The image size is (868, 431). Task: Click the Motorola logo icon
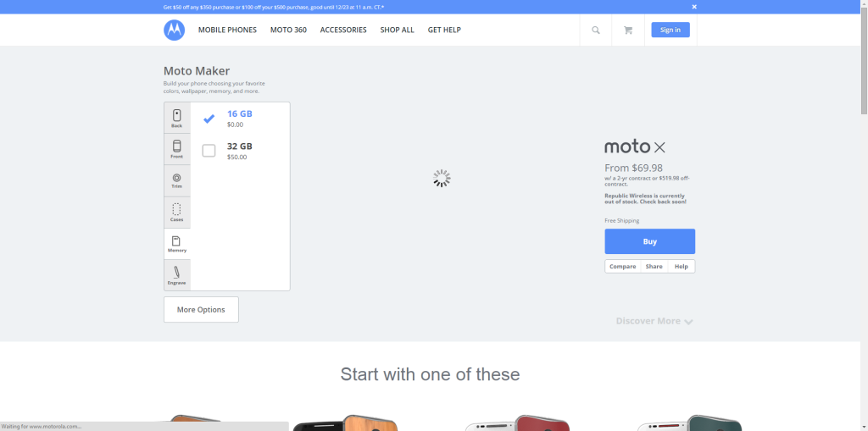point(174,30)
